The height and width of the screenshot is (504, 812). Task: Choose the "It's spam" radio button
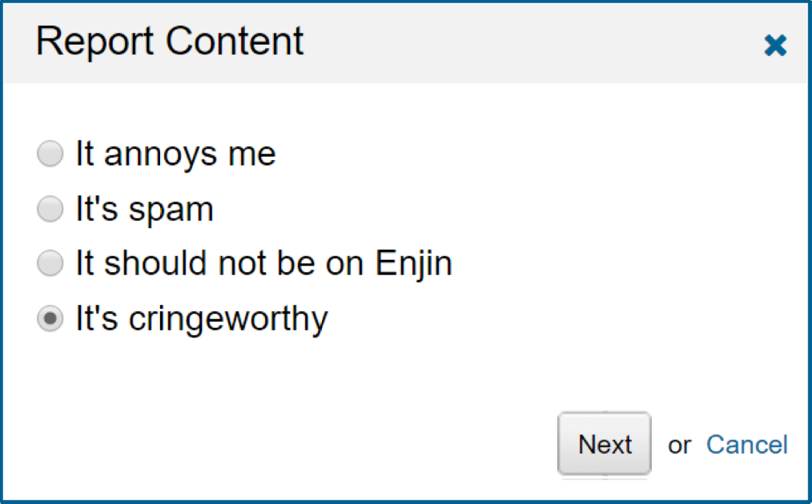point(50,209)
